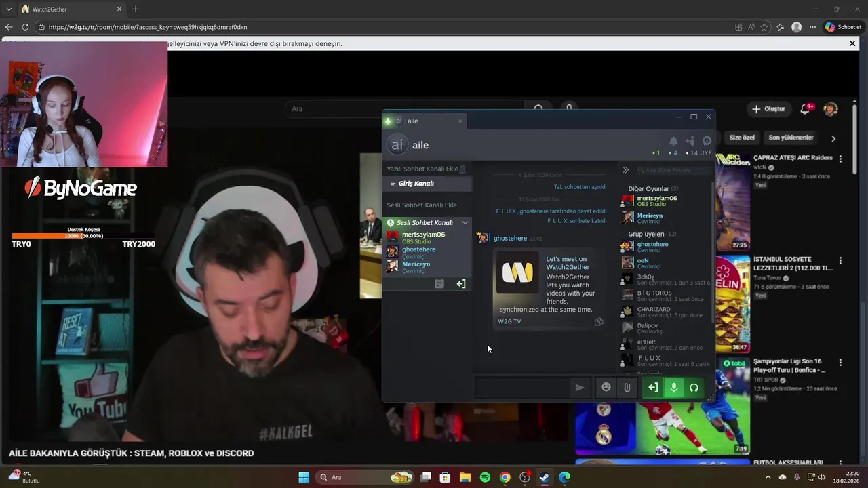Open ghostehere's profile from the chat message
Viewport: 868px width, 488px height.
[510, 239]
